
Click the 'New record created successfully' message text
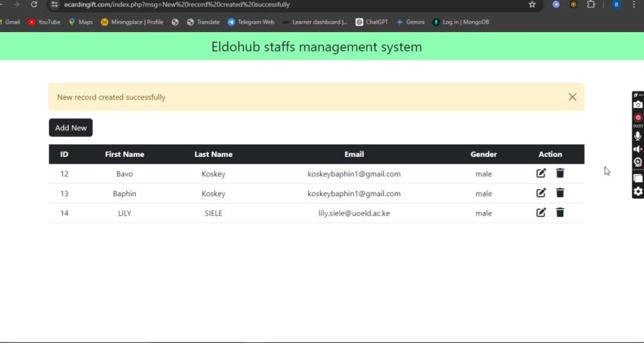tap(111, 97)
